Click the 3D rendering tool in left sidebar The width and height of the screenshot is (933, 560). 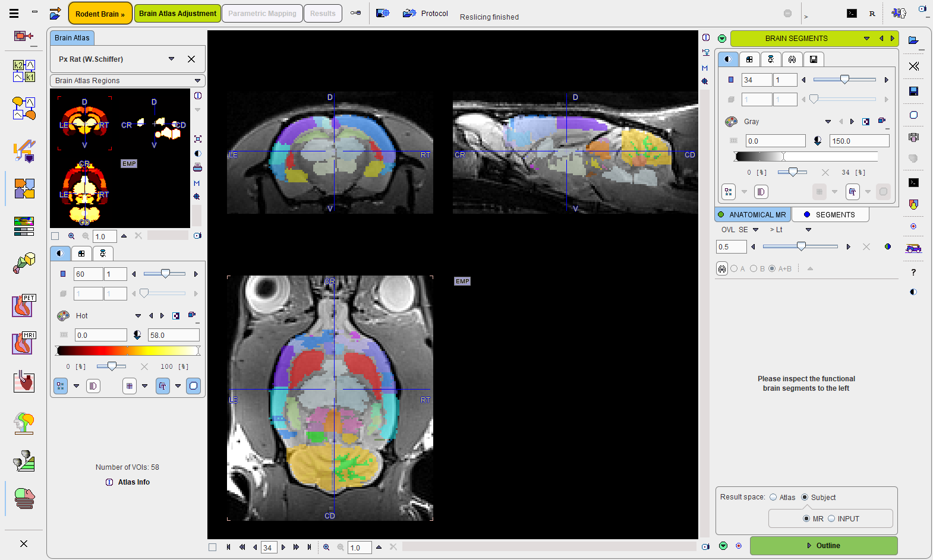click(x=24, y=263)
